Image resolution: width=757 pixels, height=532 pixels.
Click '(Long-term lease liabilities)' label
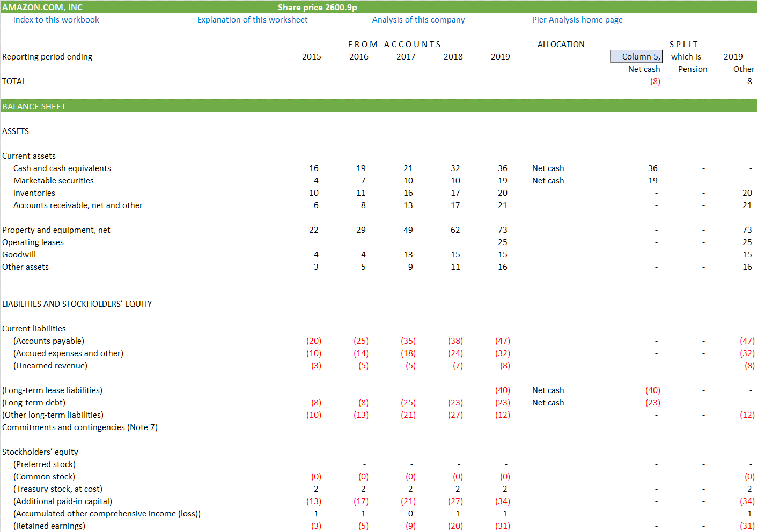coord(52,390)
